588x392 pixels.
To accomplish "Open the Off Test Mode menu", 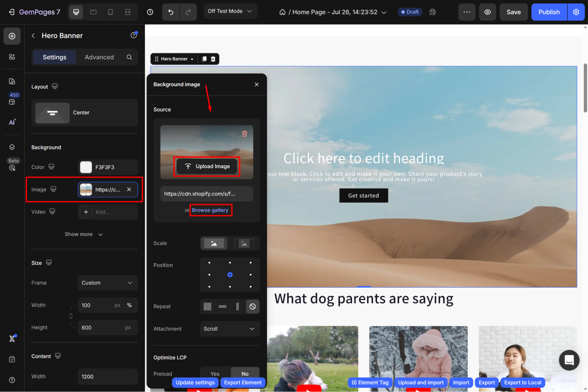I will tap(230, 11).
